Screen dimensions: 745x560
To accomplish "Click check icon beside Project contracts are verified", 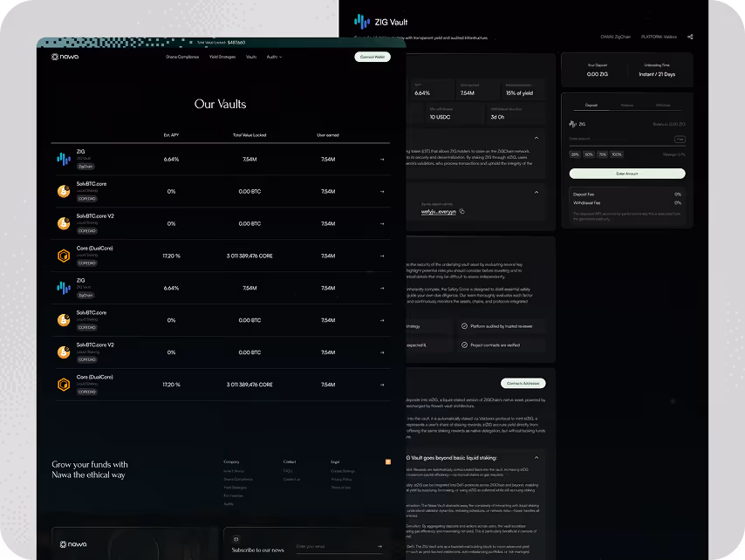I will pos(464,345).
